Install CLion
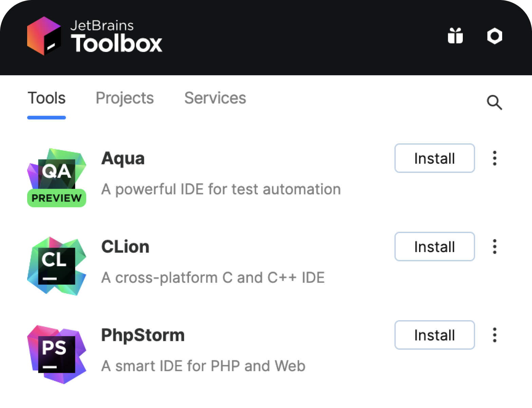The image size is (532, 408). point(434,247)
